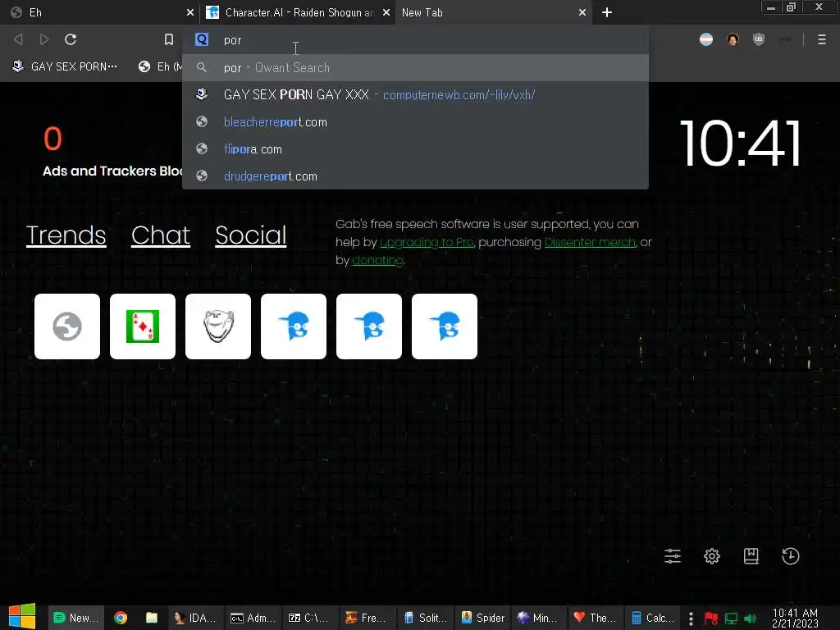Switch to the Adm... command prompt taskbar item
Screen dimensions: 840x630
253,618
